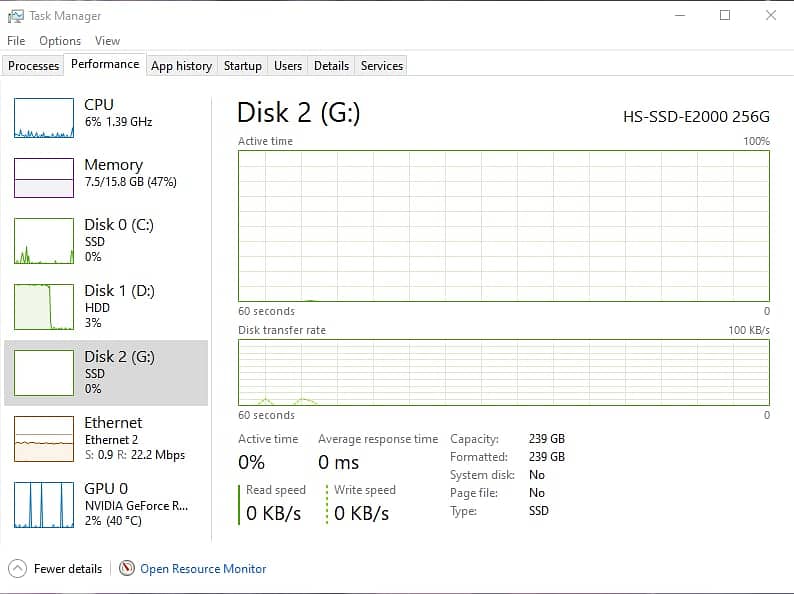Minimize the Task Manager window
Screen dimensions: 794x594
point(680,16)
